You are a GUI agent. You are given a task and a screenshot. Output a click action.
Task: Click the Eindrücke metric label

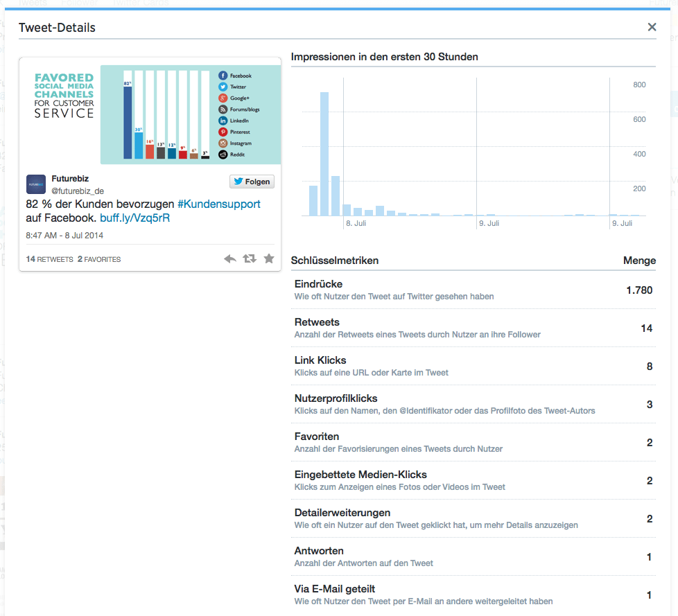tap(318, 284)
